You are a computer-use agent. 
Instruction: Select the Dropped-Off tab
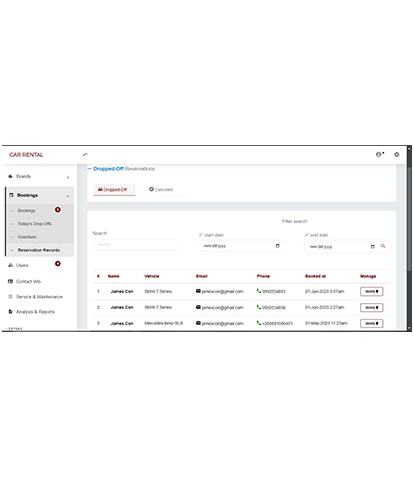pyautogui.click(x=112, y=189)
